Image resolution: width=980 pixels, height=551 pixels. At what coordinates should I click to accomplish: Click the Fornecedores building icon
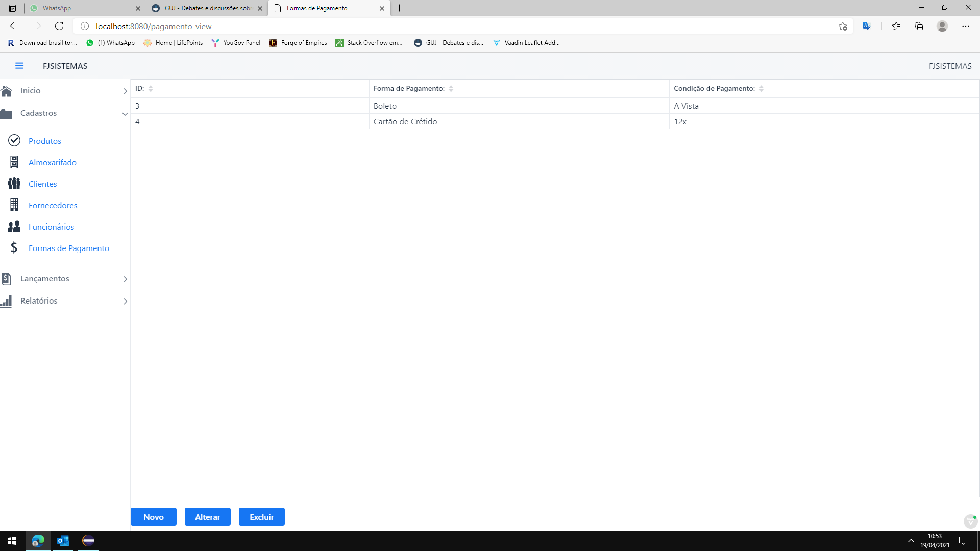(14, 205)
